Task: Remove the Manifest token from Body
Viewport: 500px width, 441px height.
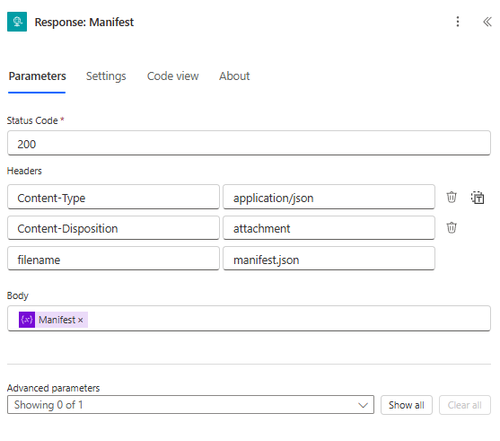Action: pyautogui.click(x=80, y=320)
